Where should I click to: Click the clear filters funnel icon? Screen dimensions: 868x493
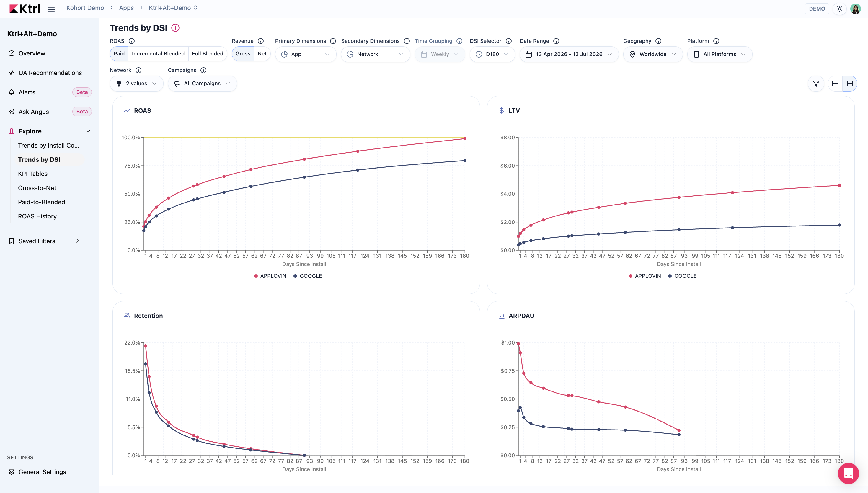816,84
